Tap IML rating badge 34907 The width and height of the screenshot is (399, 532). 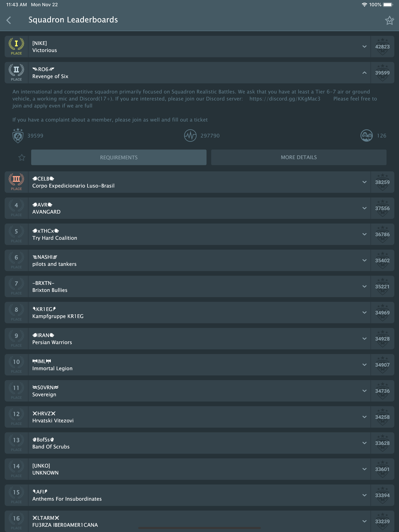pos(382,365)
